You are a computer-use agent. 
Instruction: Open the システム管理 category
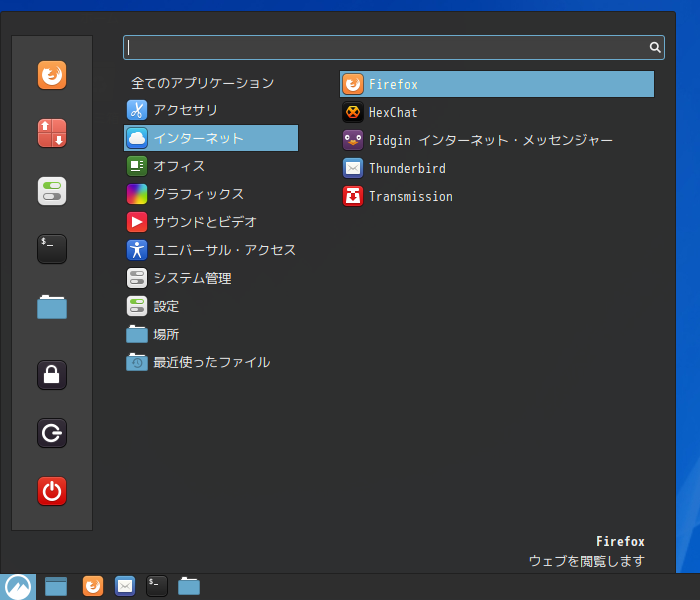pyautogui.click(x=211, y=278)
